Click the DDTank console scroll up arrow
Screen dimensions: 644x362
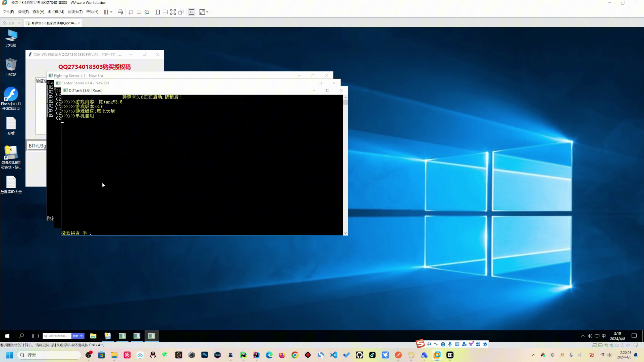pyautogui.click(x=345, y=98)
